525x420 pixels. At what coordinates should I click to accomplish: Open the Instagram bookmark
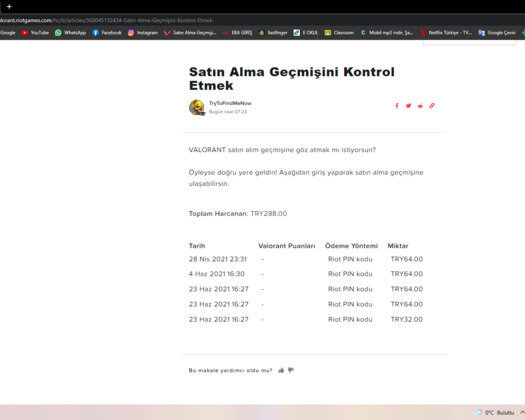143,32
